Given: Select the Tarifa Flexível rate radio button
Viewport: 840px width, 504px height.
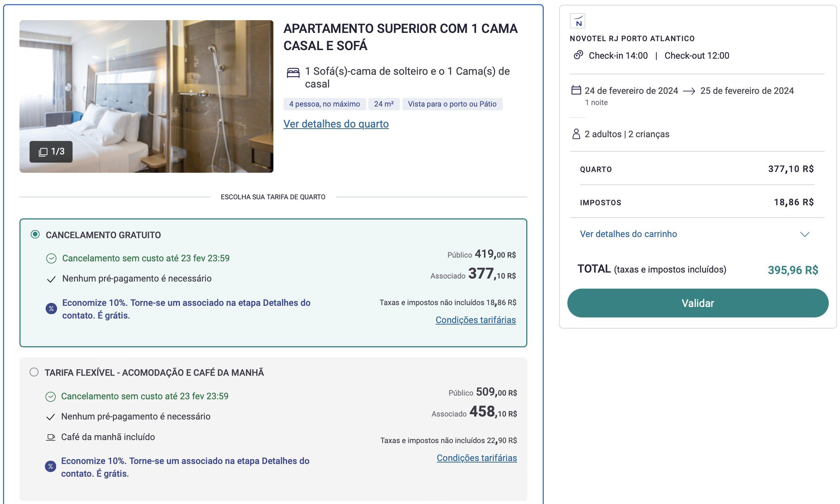Looking at the screenshot, I should (x=34, y=372).
